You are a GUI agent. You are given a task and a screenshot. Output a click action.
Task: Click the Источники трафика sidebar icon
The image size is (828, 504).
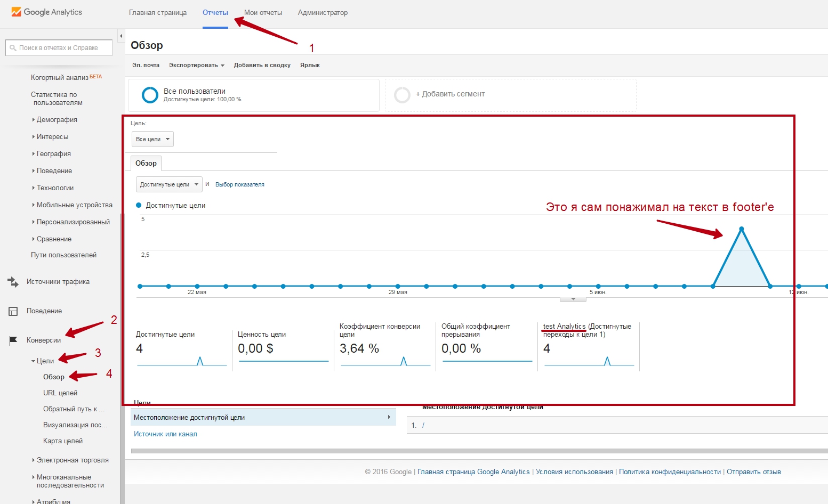[13, 282]
